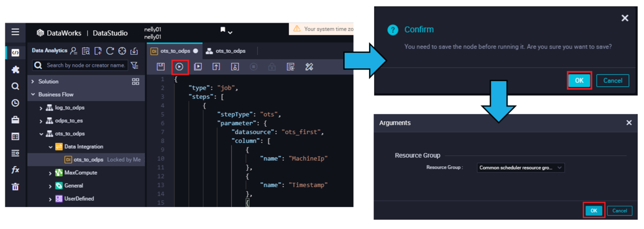Collapse the Business Flow section

(x=33, y=95)
